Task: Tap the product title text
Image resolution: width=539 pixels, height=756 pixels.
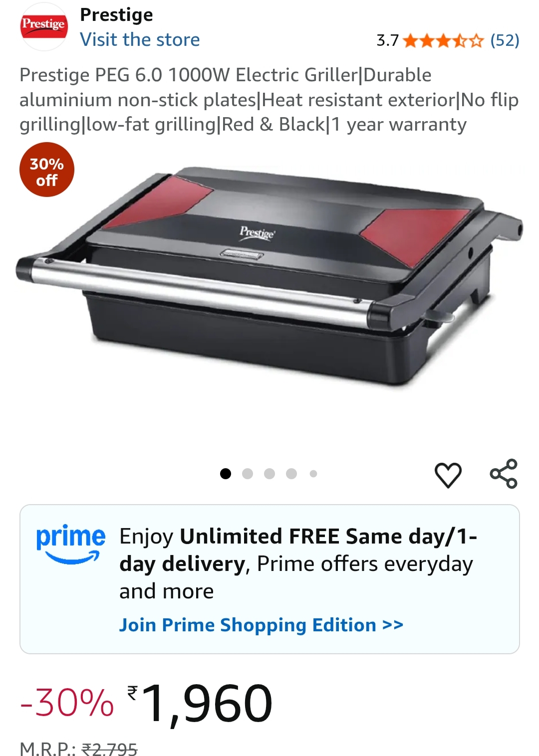Action: 269,100
